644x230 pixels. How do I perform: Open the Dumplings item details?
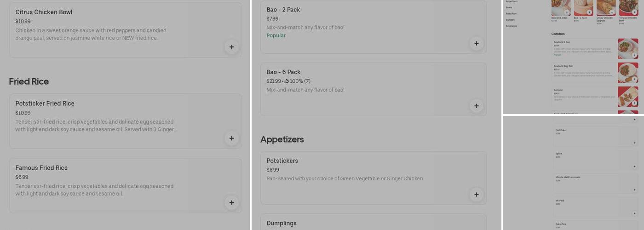[x=282, y=223]
